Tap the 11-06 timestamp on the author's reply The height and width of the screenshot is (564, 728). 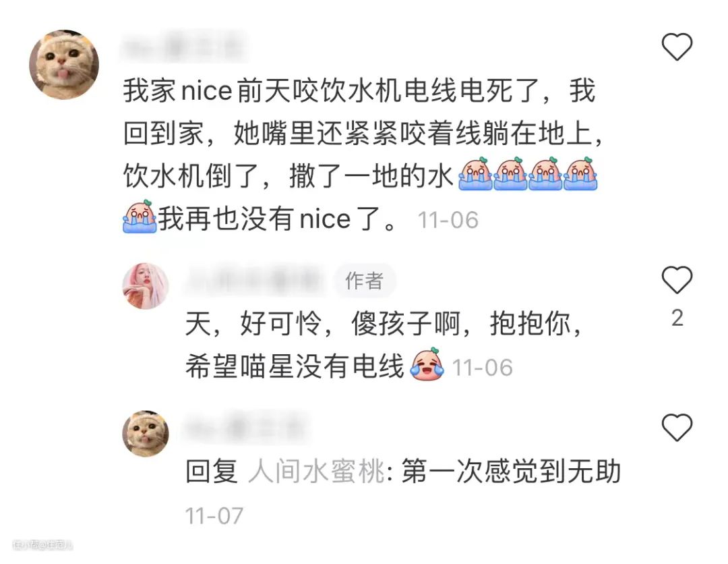(483, 368)
